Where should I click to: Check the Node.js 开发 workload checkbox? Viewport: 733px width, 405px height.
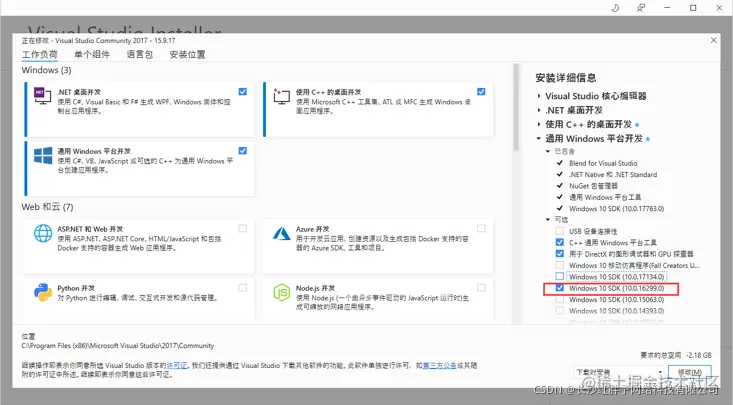pyautogui.click(x=481, y=288)
